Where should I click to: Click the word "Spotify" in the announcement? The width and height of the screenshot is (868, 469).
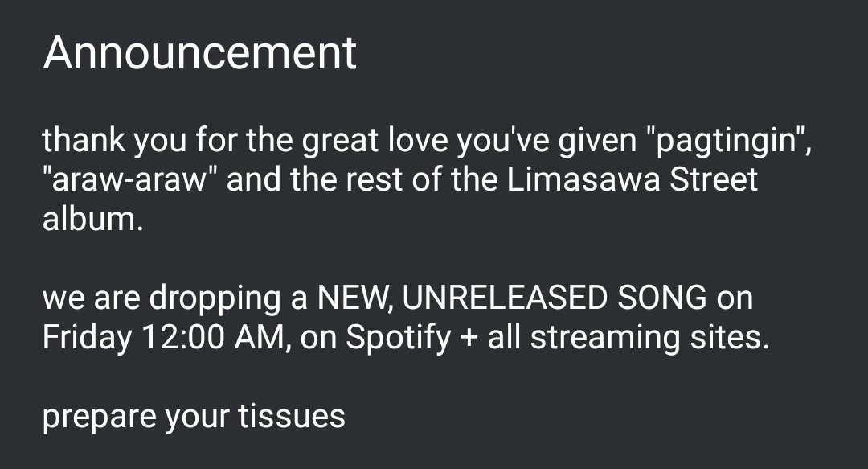398,337
